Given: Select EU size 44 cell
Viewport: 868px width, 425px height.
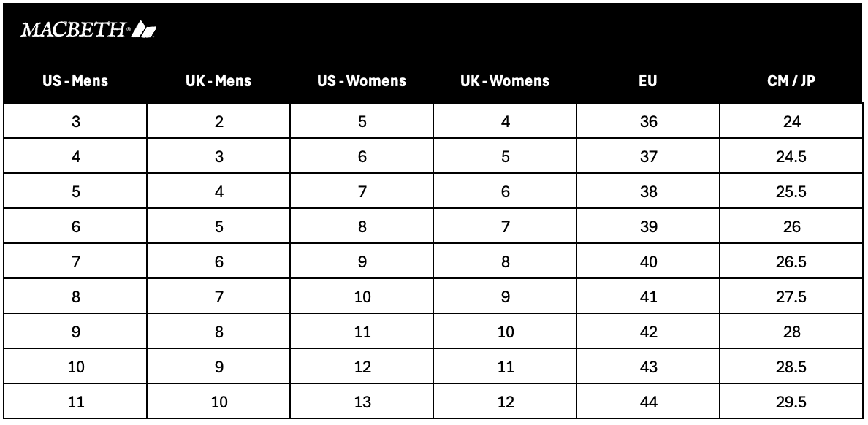Looking at the screenshot, I should point(648,402).
